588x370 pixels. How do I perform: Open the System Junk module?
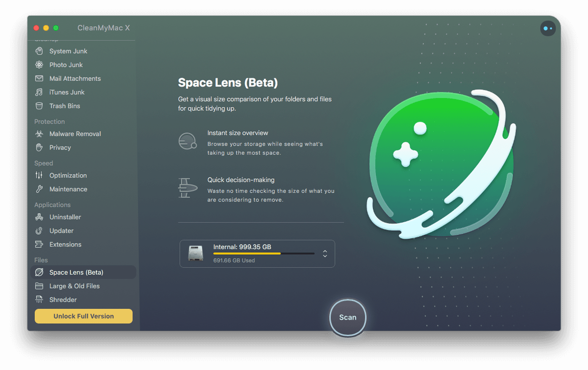(83, 51)
